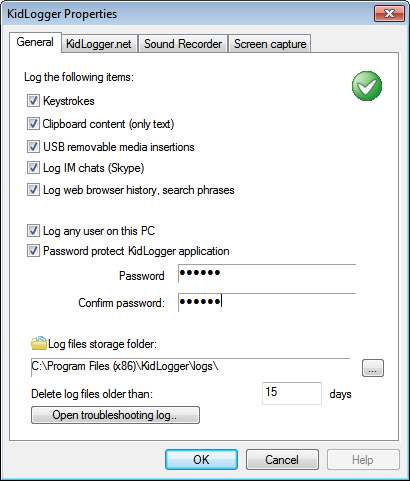The width and height of the screenshot is (410, 481).
Task: Toggle Log any user on this PC
Action: (33, 231)
